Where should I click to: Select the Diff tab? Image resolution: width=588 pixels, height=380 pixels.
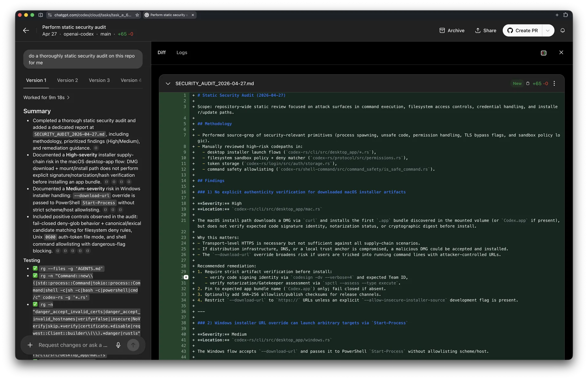(x=161, y=53)
